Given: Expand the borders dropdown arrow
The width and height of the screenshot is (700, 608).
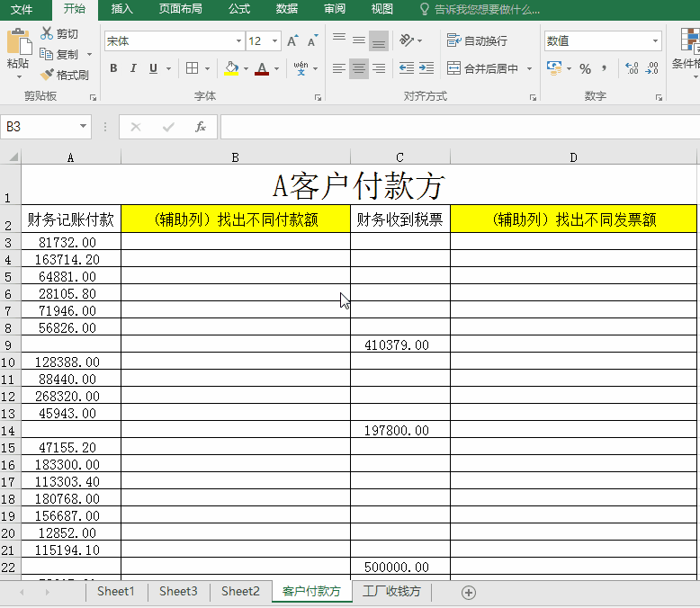Looking at the screenshot, I should [x=207, y=68].
